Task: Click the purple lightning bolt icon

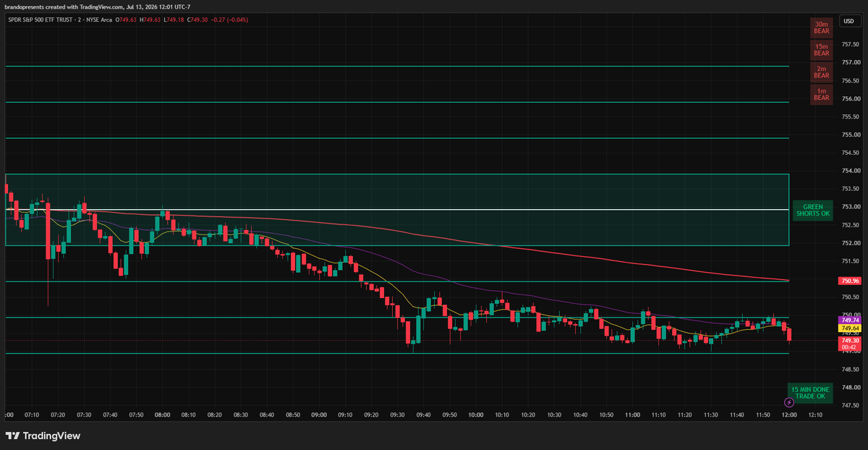Action: (788, 402)
